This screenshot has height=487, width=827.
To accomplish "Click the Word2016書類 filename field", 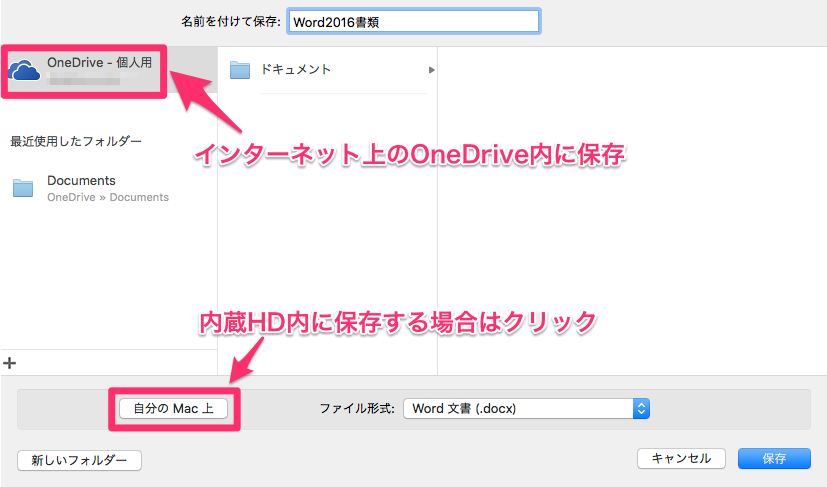I will (x=414, y=22).
